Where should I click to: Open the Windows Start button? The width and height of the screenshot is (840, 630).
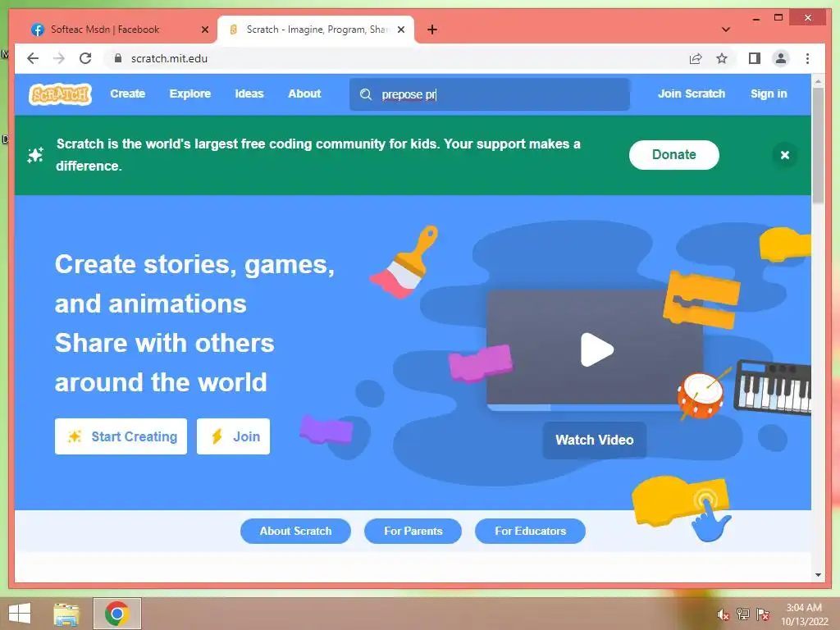click(20, 614)
